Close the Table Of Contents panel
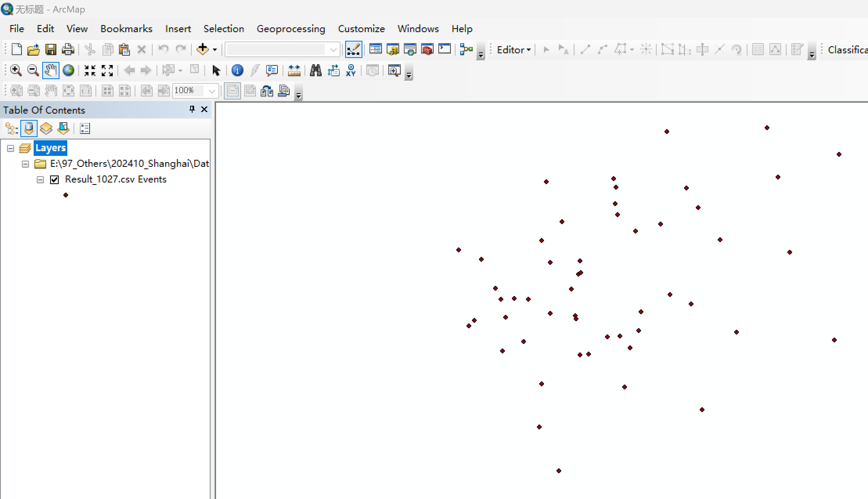The height and width of the screenshot is (499, 868). 204,109
